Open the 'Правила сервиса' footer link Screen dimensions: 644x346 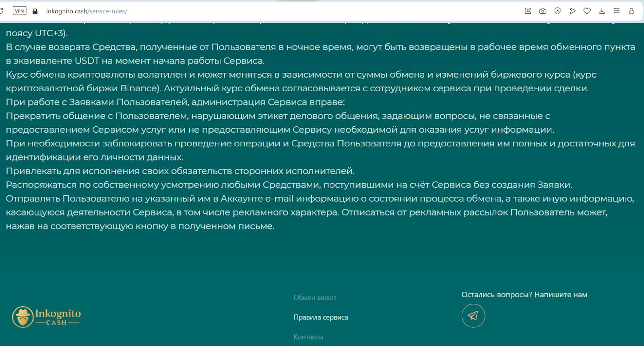tap(321, 317)
